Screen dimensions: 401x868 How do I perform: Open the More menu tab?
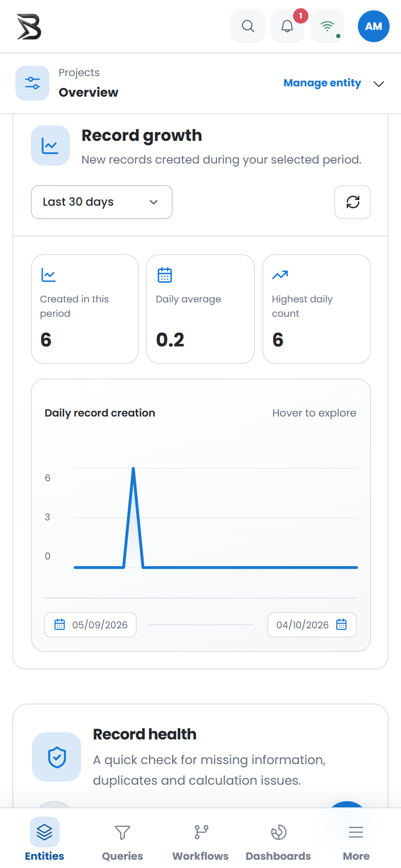(356, 839)
